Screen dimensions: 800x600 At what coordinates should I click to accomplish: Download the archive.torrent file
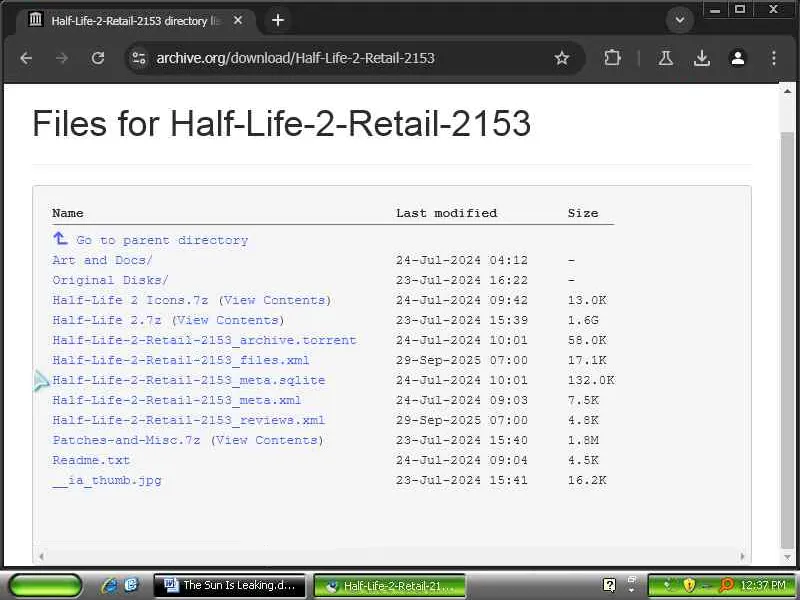(204, 340)
